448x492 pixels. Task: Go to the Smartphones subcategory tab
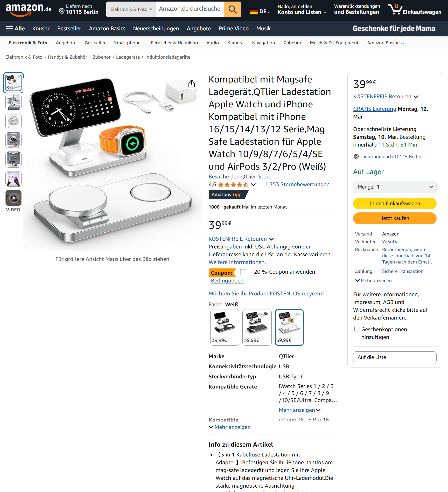tap(128, 43)
